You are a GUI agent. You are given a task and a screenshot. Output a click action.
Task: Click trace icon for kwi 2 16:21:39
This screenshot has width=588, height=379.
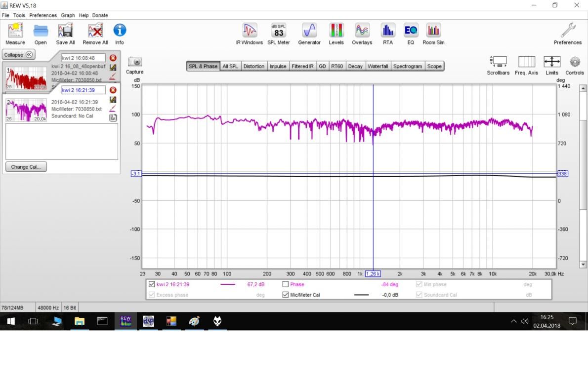(113, 100)
